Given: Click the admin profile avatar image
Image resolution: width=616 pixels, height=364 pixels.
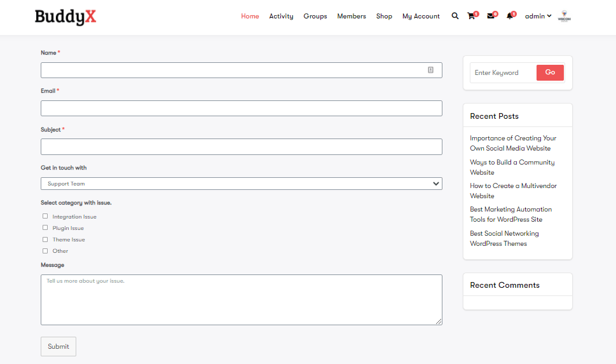Looking at the screenshot, I should tap(564, 17).
